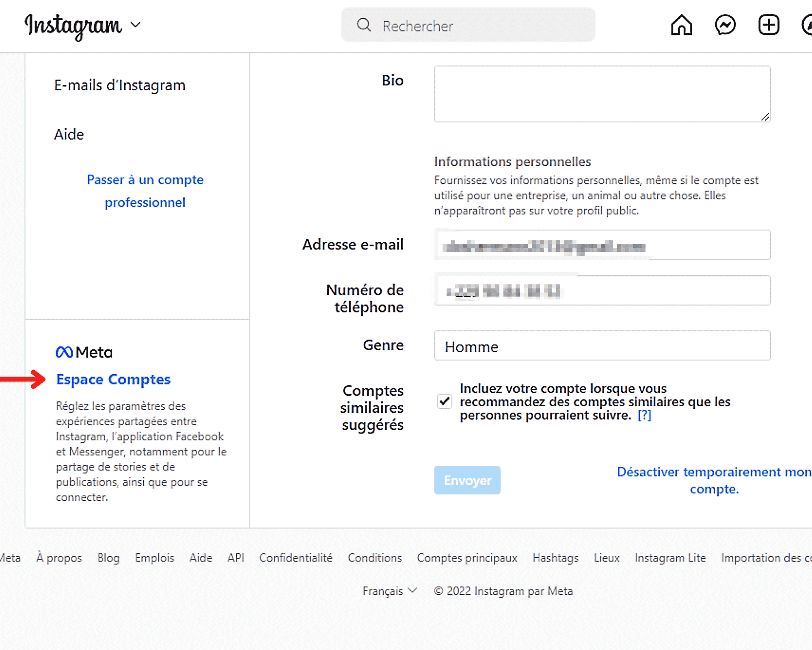Open the Aide settings section

(x=69, y=134)
